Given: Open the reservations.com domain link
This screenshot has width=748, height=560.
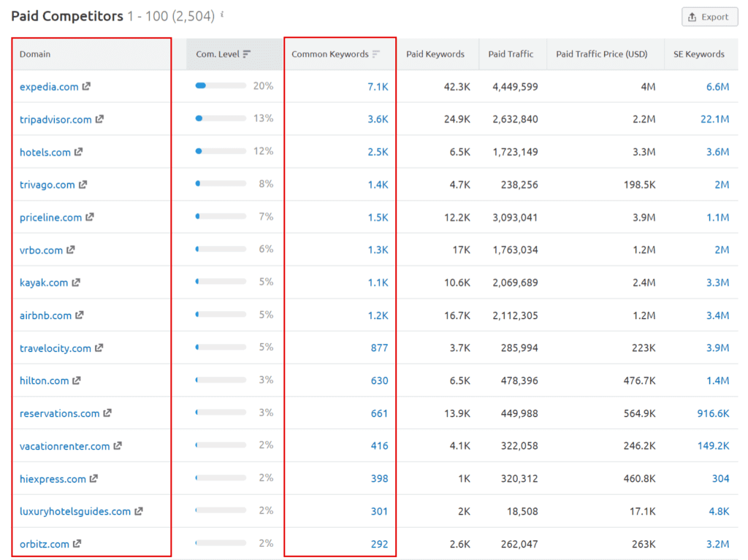Looking at the screenshot, I should [60, 413].
